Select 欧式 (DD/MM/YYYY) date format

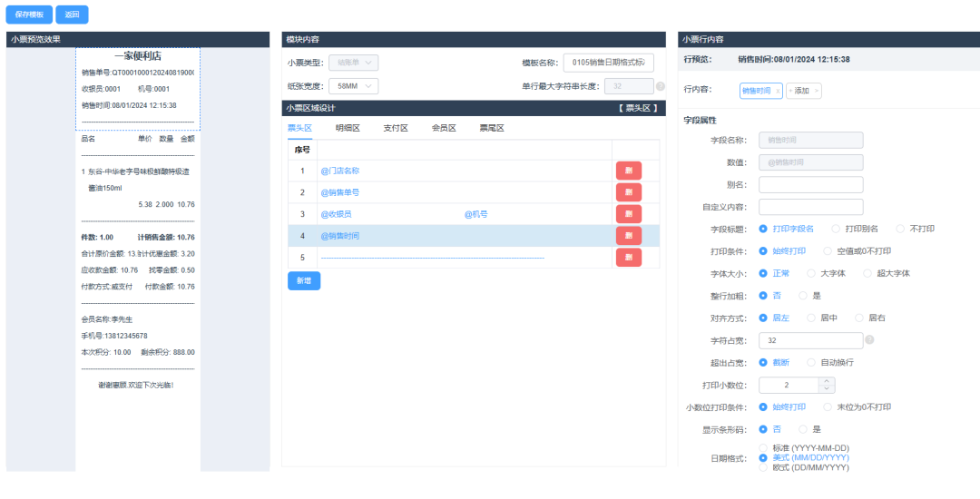pos(763,468)
